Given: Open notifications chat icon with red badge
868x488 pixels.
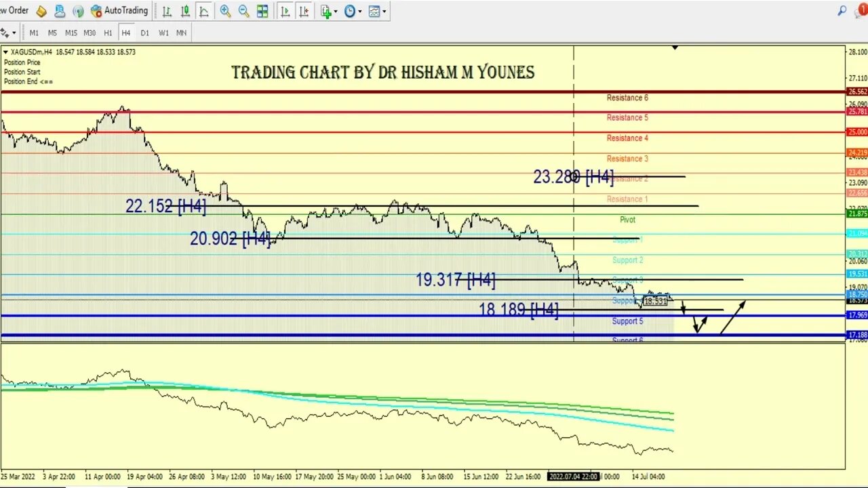Looking at the screenshot, I should [860, 10].
